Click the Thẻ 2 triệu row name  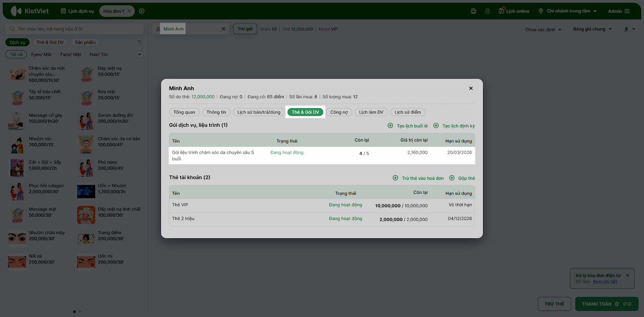pos(183,218)
